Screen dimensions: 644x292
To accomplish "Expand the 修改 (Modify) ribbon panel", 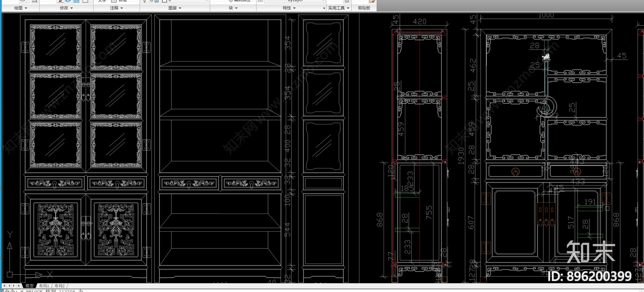I will (x=66, y=8).
